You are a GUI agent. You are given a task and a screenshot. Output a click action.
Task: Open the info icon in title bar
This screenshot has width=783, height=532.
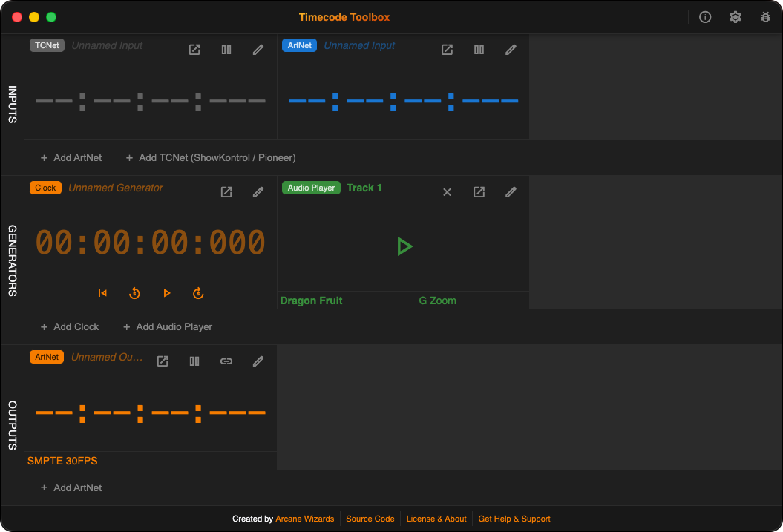[x=705, y=18]
